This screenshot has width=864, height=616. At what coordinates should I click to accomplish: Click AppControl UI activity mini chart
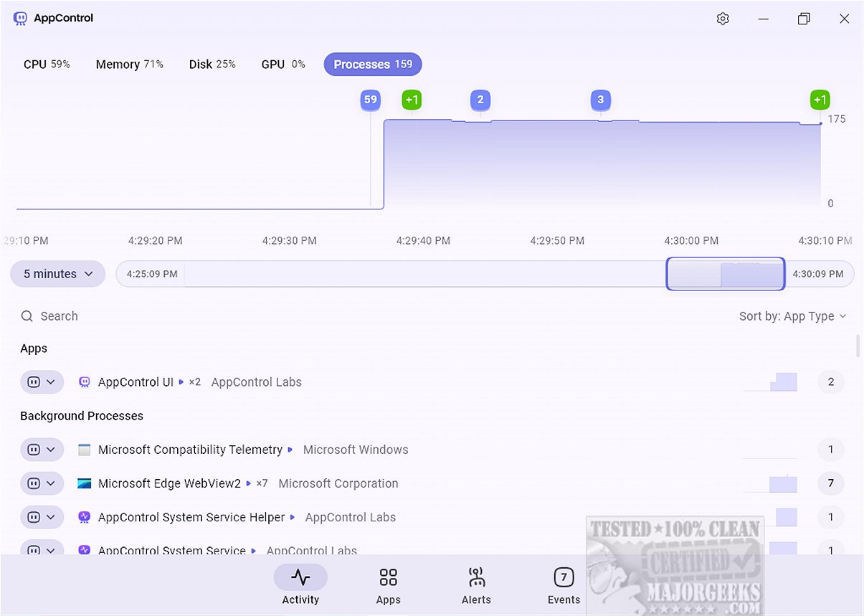tap(770, 382)
